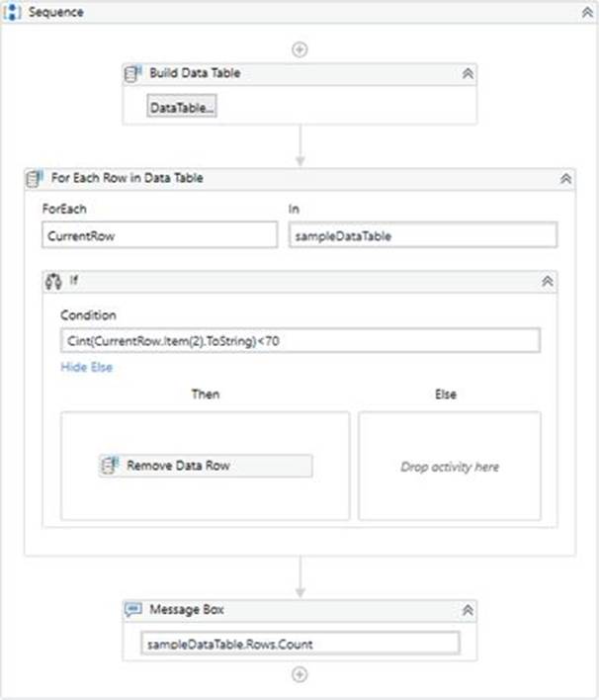Collapse the Sequence container

point(586,13)
